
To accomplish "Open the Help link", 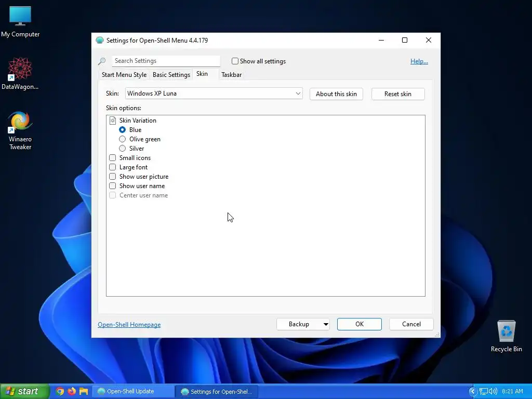I will point(419,61).
